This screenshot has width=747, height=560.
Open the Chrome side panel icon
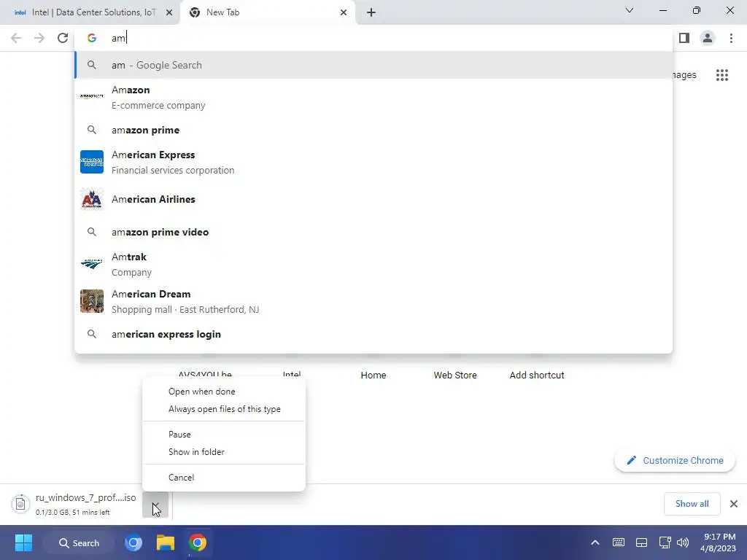point(684,38)
